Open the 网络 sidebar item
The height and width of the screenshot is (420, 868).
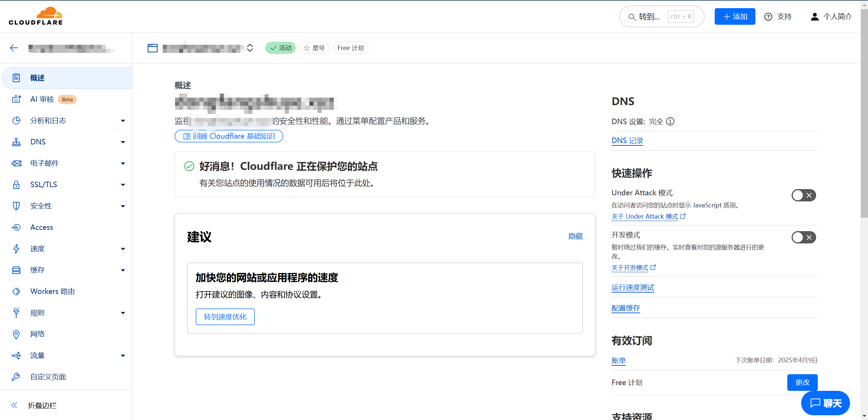coord(67,334)
